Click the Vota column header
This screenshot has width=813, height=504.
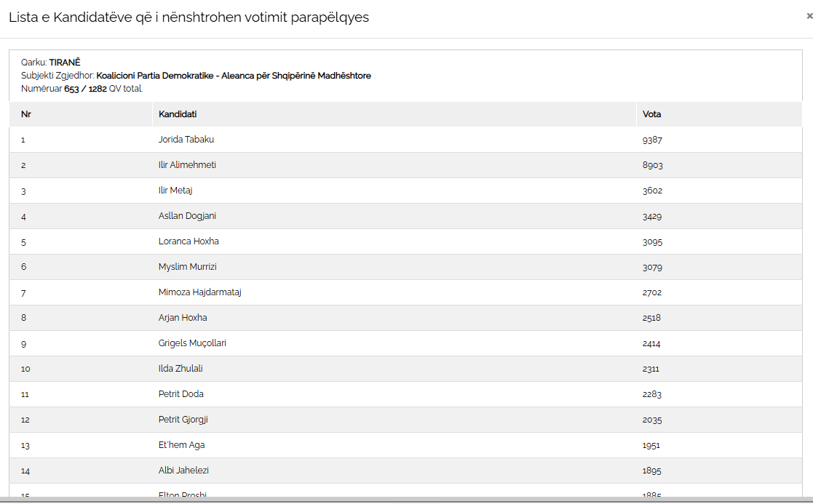[652, 114]
